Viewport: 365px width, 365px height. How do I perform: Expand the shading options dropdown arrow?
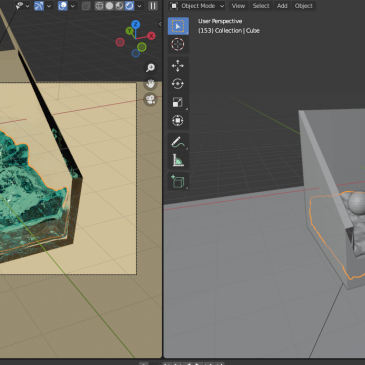coord(139,6)
